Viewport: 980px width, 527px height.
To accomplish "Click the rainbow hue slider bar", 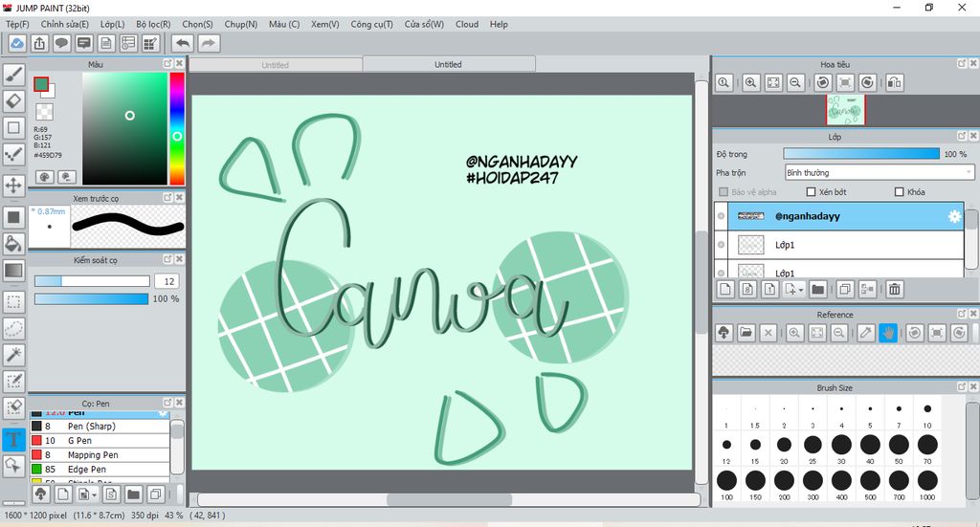I will [x=177, y=128].
